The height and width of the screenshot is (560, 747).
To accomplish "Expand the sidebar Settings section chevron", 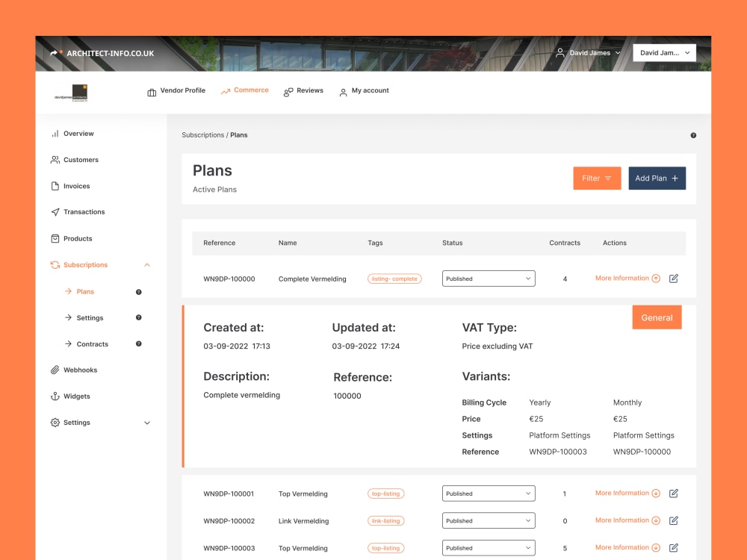I will coord(147,423).
